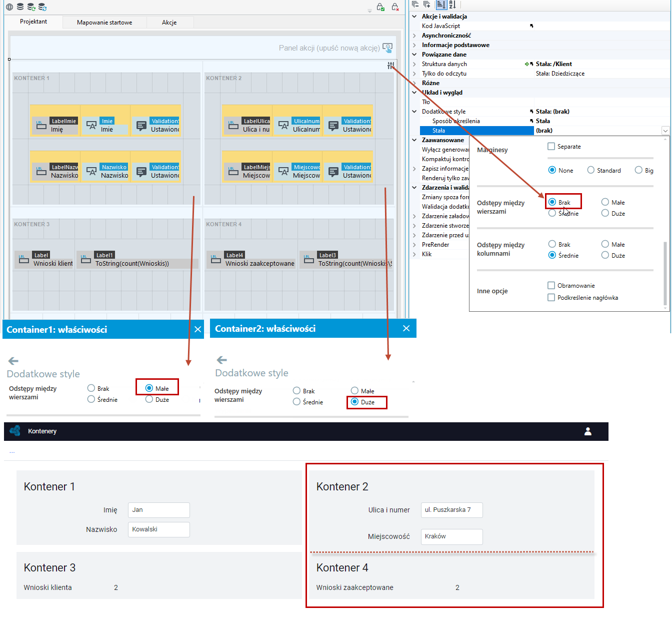Screen dimensions: 672x632
Task: Switch to the Mapowanie startowe tab
Action: tap(104, 23)
